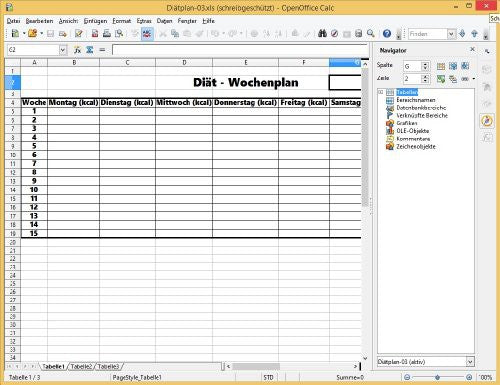Viewport: 500px width, 385px height.
Task: Toggle Navigator via the toolbar compass icon
Action: [334, 34]
